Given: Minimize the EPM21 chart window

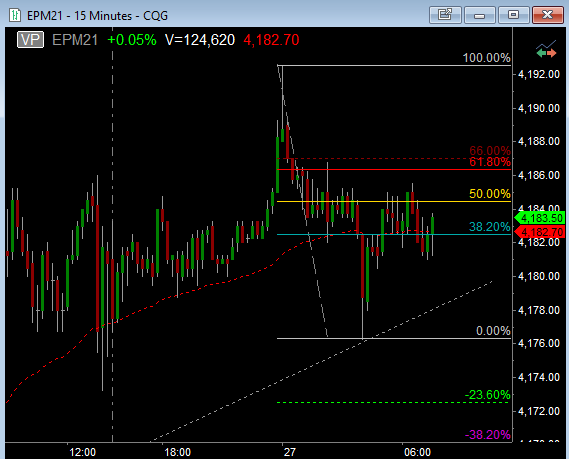Looking at the screenshot, I should click(479, 15).
